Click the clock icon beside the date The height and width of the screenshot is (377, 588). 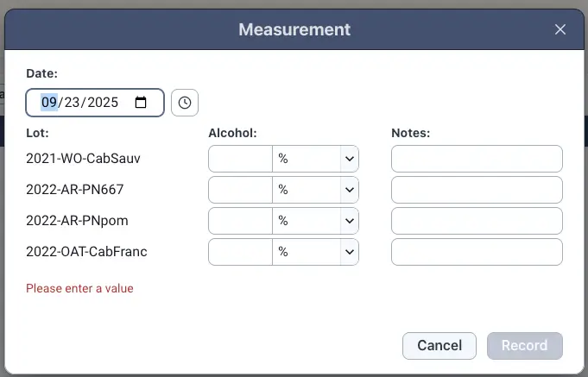click(x=185, y=103)
